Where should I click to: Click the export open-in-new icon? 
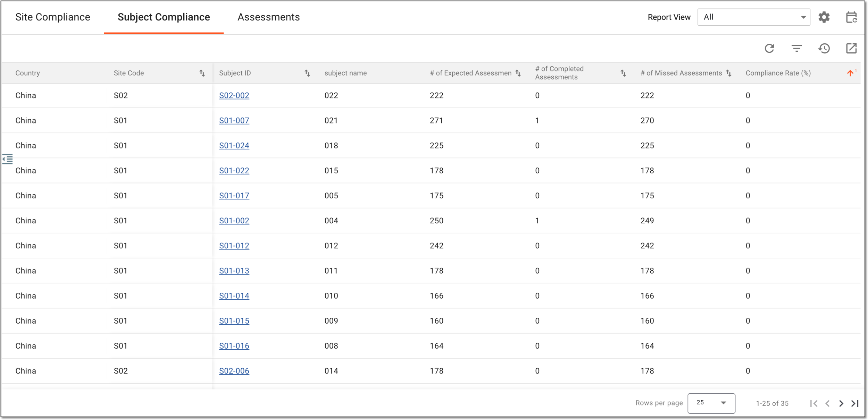click(851, 48)
